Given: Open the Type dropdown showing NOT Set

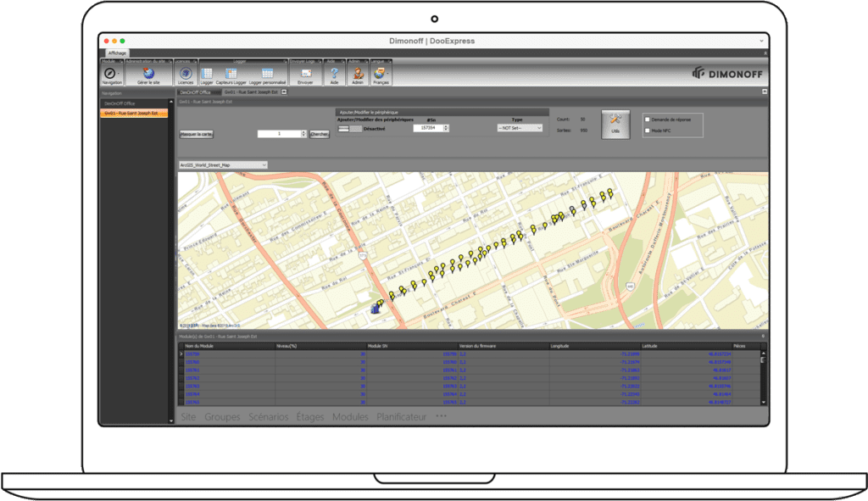Looking at the screenshot, I should [519, 128].
